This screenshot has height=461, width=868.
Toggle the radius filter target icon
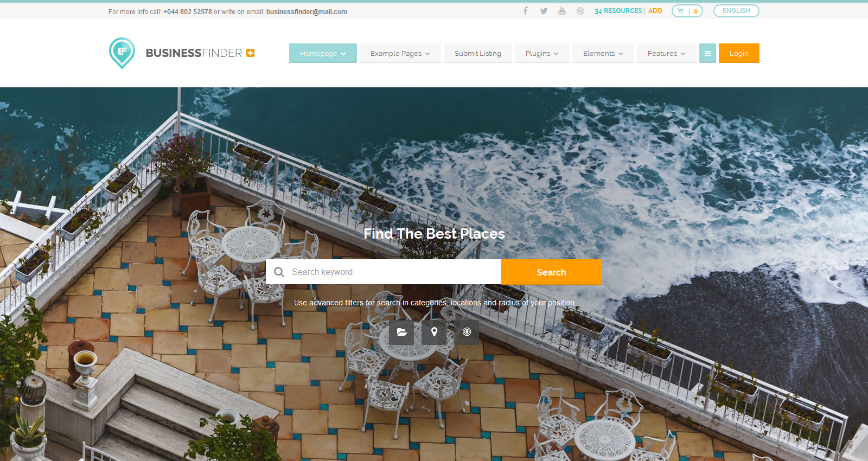click(467, 332)
